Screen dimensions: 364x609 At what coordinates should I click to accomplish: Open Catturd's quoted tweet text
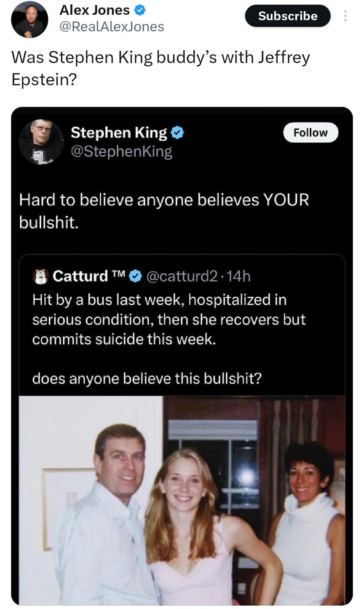point(169,339)
